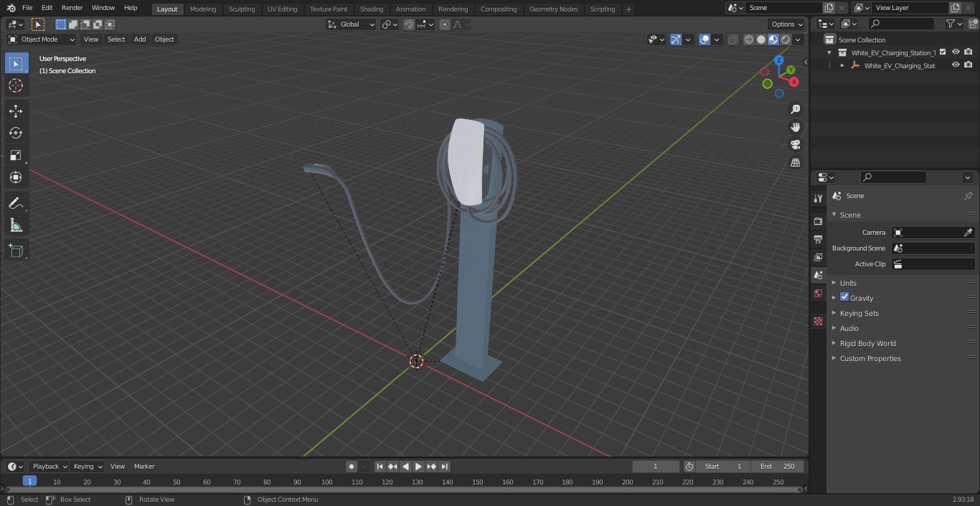980x506 pixels.
Task: Select the Scale tool
Action: pyautogui.click(x=16, y=155)
